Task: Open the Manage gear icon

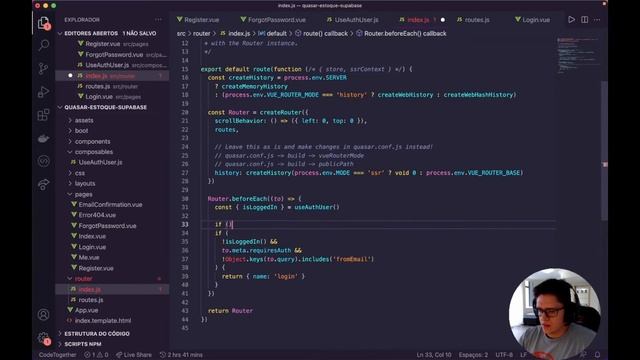Action: pyautogui.click(x=43, y=338)
